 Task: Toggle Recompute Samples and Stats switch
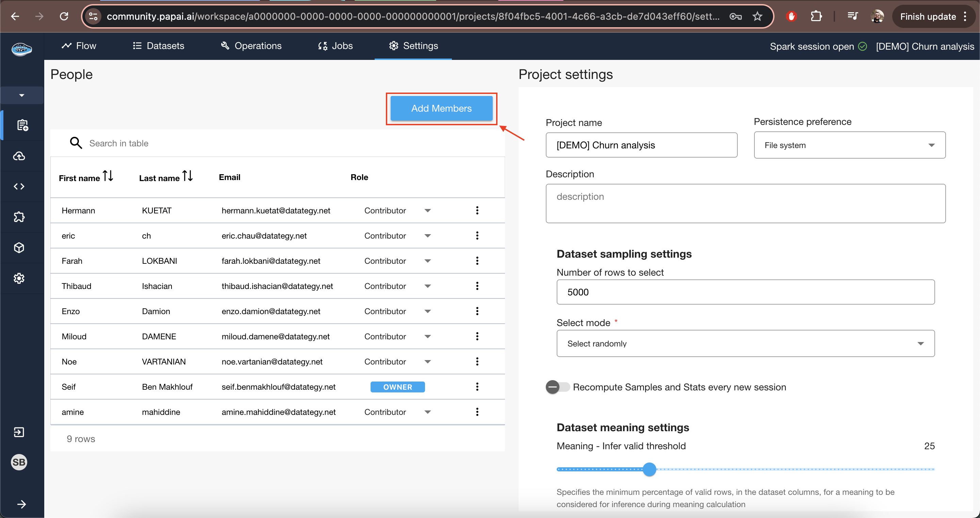[557, 387]
